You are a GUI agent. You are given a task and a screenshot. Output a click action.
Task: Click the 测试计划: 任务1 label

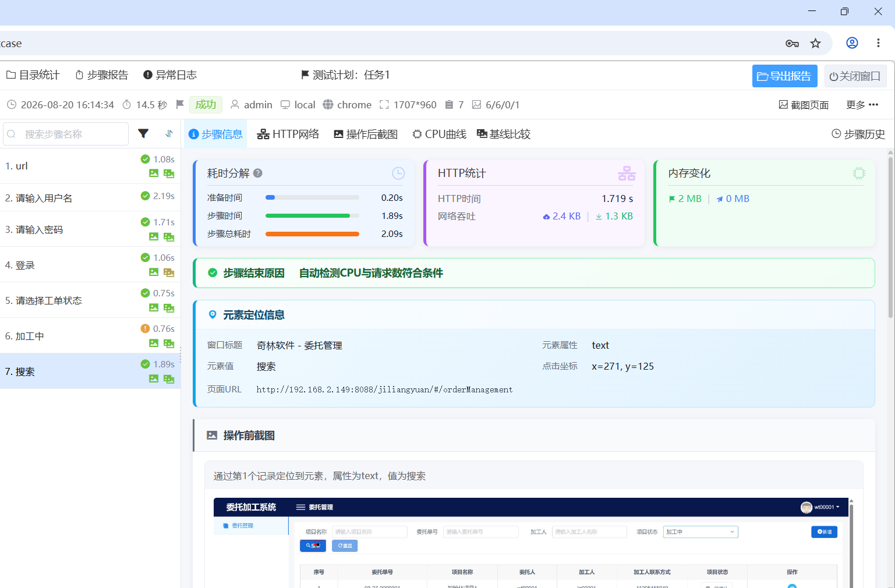tap(345, 75)
